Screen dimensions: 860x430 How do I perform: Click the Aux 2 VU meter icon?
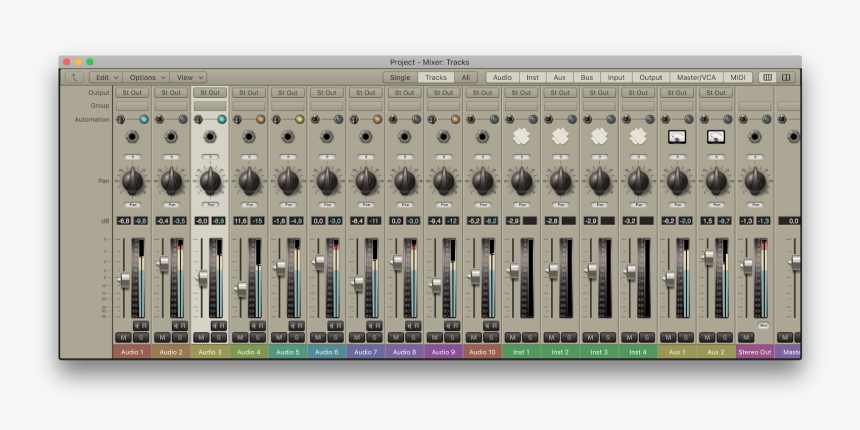(716, 137)
